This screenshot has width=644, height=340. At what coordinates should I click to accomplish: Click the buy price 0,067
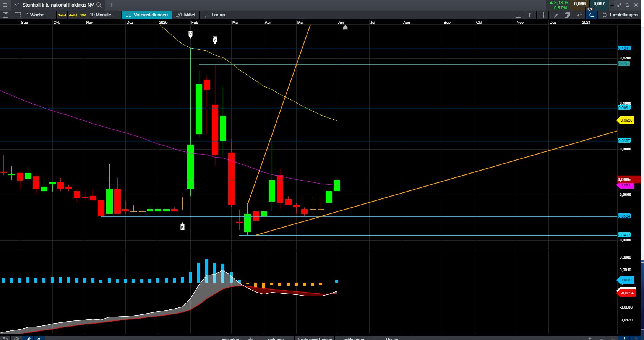click(599, 4)
